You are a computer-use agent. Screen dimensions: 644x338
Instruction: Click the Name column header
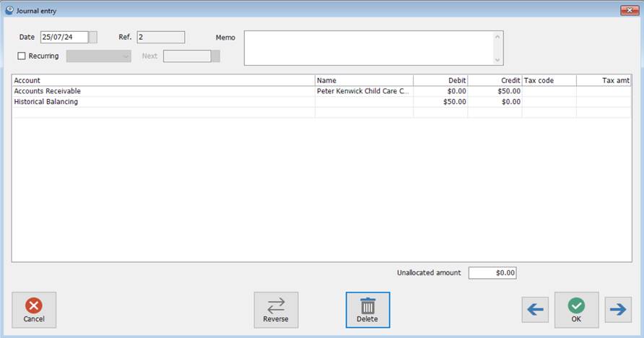point(365,80)
